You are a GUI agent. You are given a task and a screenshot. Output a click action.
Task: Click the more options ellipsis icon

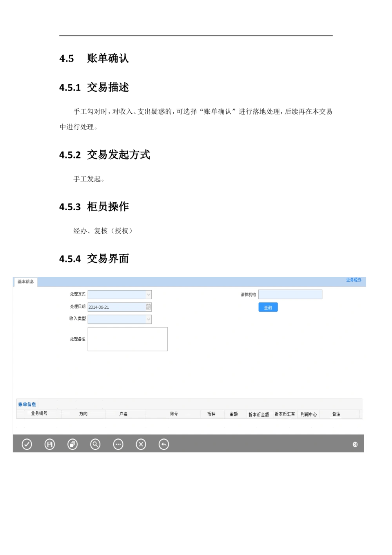click(118, 444)
